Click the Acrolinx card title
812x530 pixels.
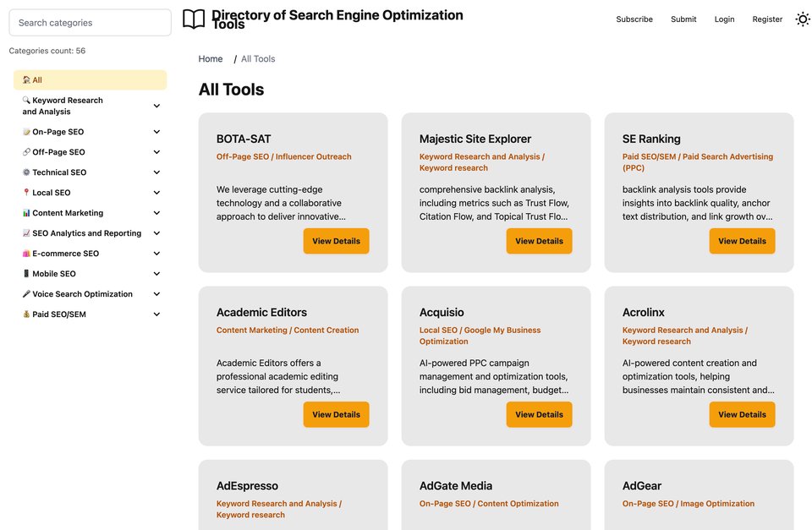[643, 312]
